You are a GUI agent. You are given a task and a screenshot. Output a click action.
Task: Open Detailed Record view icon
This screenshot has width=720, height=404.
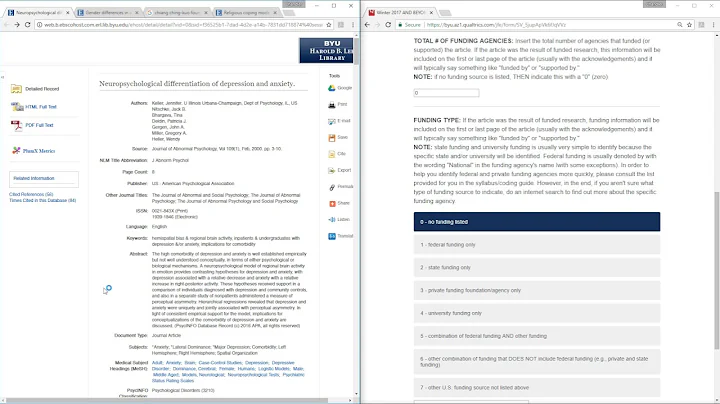(16, 89)
